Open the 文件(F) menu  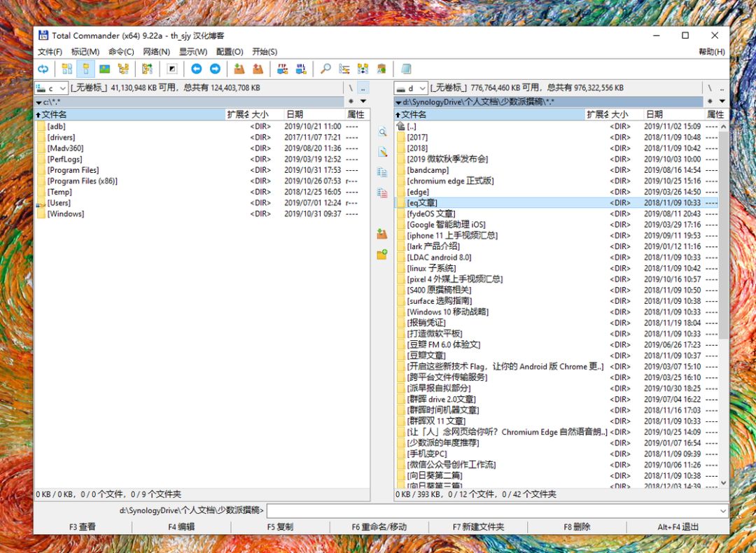[x=50, y=52]
